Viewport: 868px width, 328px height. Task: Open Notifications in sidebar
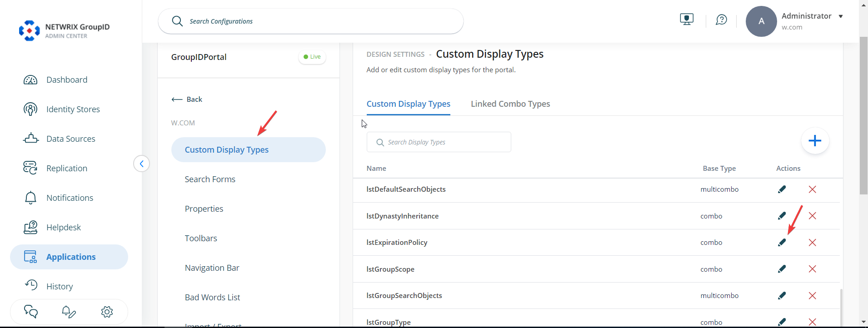tap(70, 198)
